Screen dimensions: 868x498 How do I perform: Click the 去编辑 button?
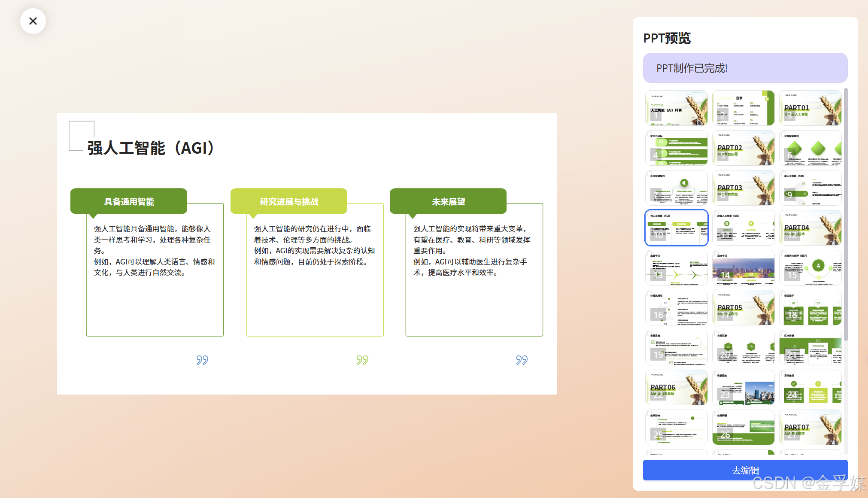(x=745, y=470)
